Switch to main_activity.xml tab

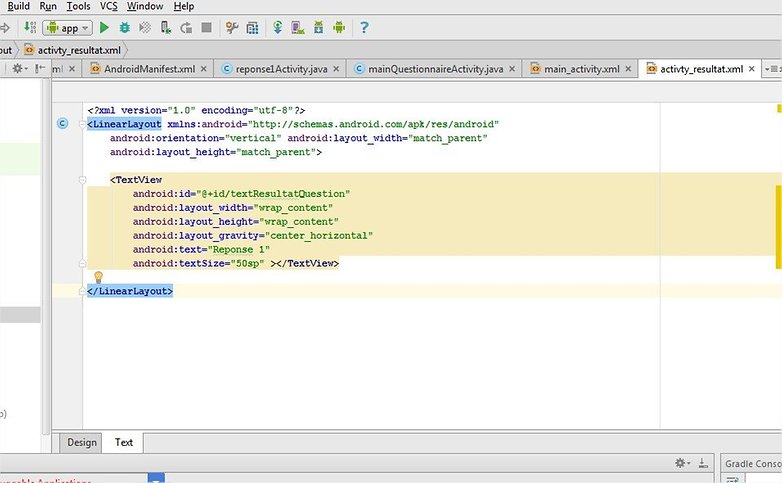point(582,69)
